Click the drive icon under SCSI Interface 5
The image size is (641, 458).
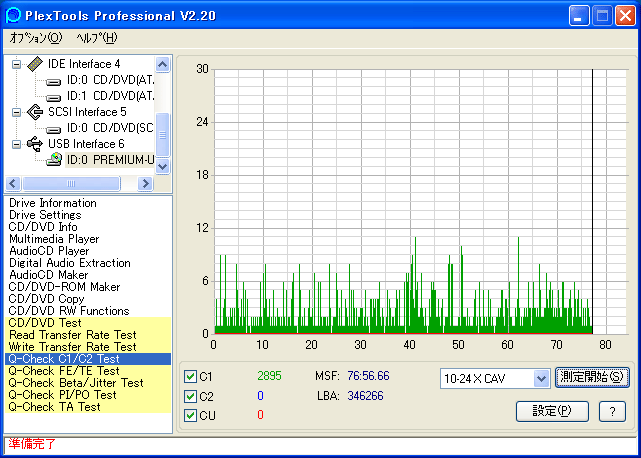[54, 129]
